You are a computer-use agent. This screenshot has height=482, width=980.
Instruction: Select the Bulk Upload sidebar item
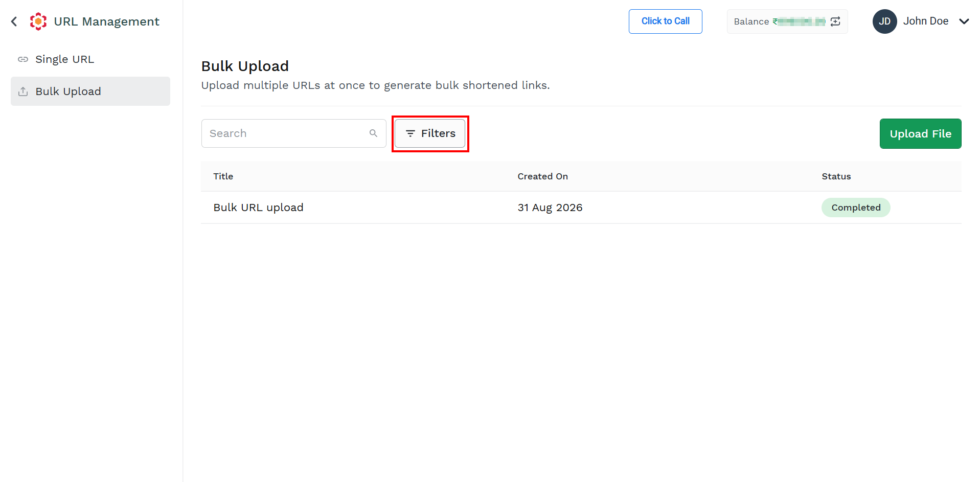click(x=90, y=91)
